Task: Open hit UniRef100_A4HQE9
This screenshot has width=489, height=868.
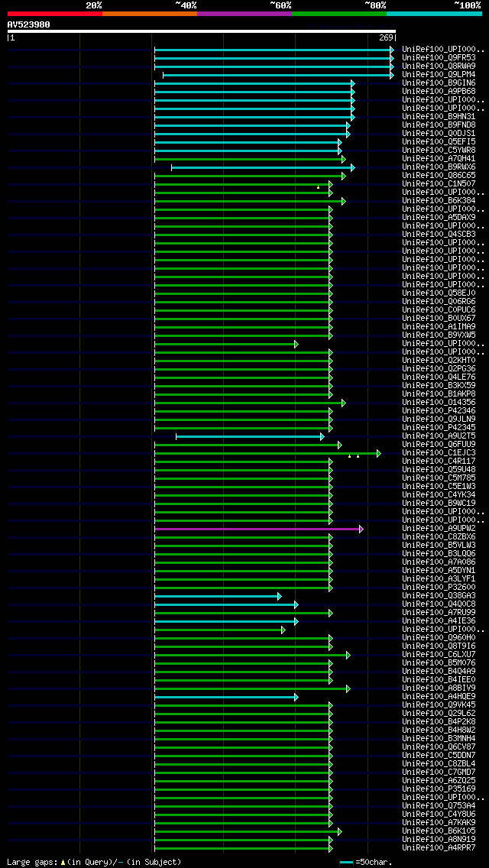Action: pyautogui.click(x=439, y=697)
